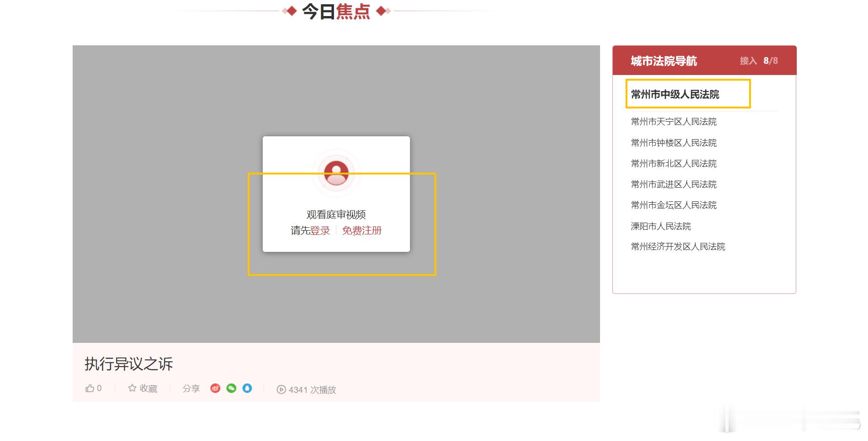Open 常州市金坛区人民法院 page
The image size is (868, 441).
pos(673,205)
